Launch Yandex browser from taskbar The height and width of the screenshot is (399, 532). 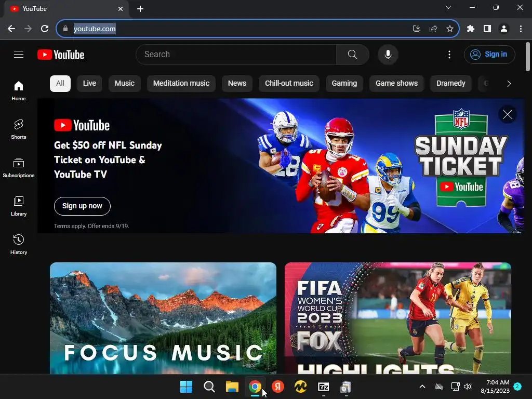pyautogui.click(x=278, y=387)
